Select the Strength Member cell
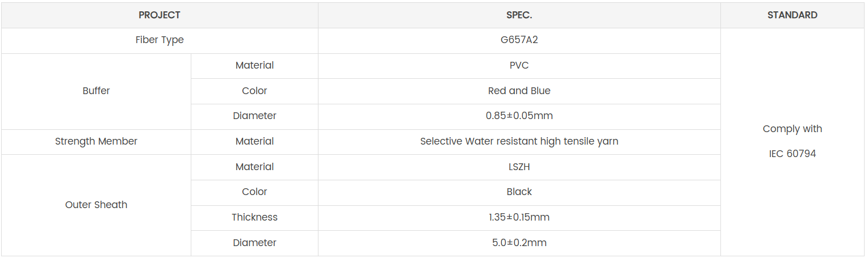Viewport: 868px width, 258px height. click(96, 141)
